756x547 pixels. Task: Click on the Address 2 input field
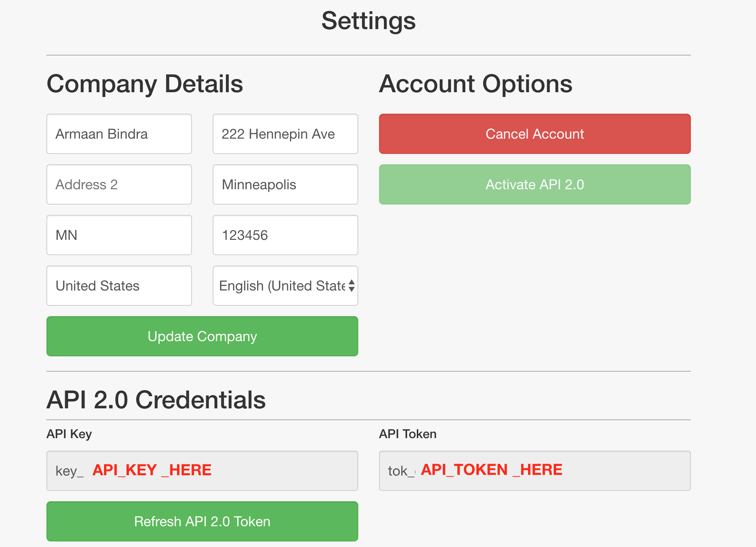click(119, 184)
